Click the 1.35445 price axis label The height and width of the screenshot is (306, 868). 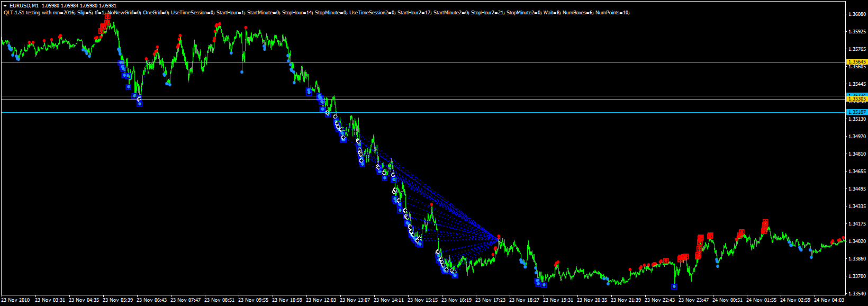(857, 84)
